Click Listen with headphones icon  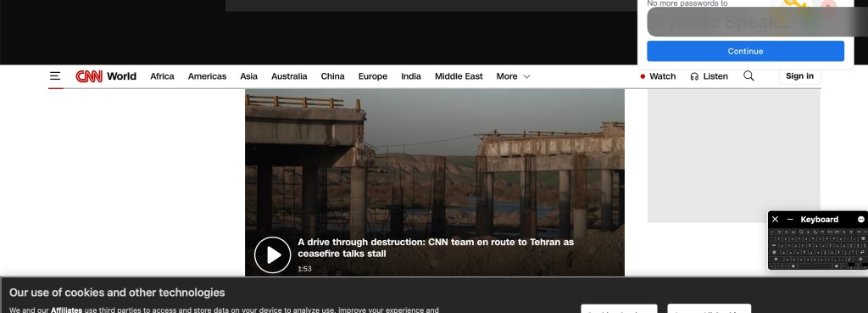tap(709, 76)
